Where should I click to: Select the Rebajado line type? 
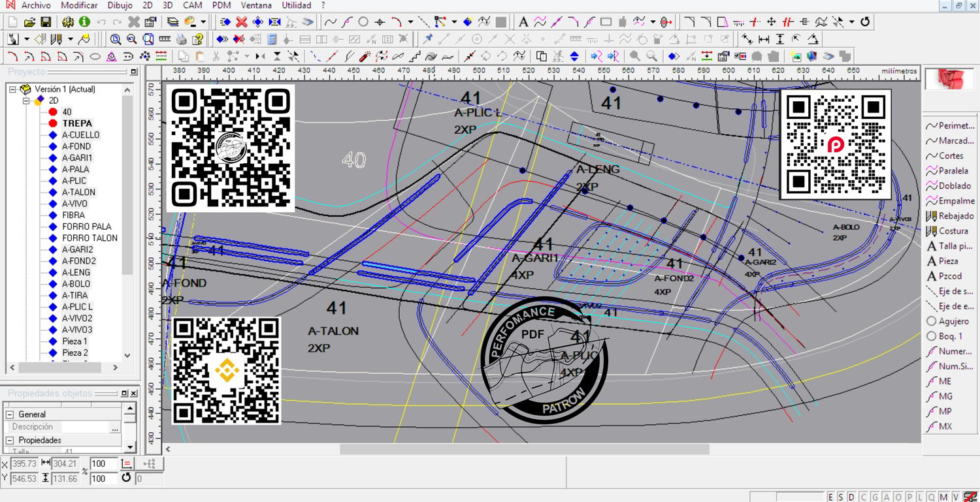point(950,216)
